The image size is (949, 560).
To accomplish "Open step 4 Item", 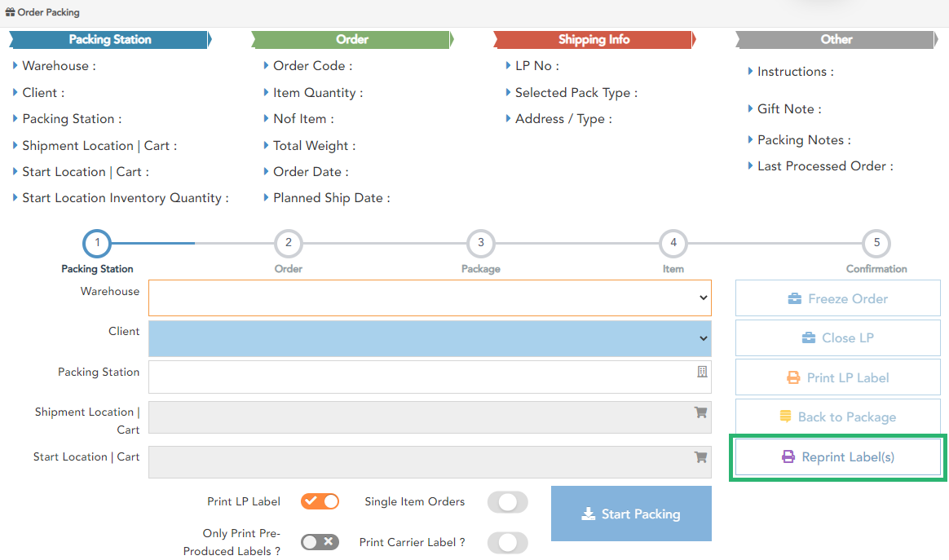I will [673, 244].
